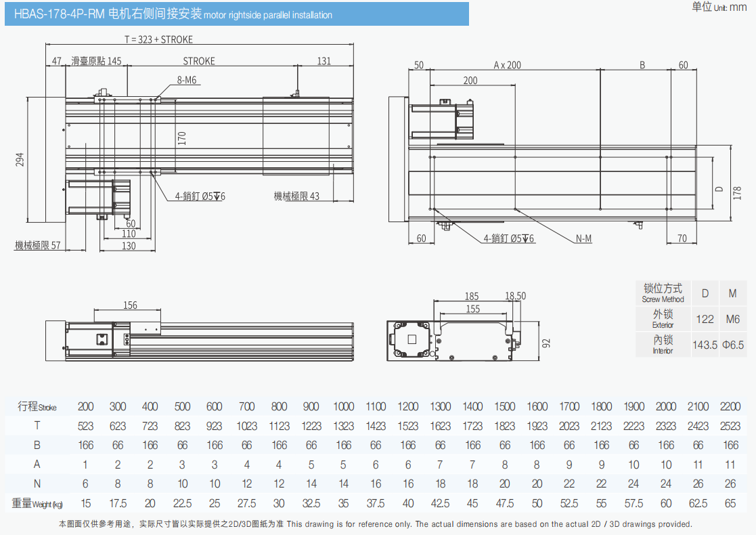Screen dimensions: 756x535
Task: Click the '131' dimension value
Action: (x=324, y=61)
